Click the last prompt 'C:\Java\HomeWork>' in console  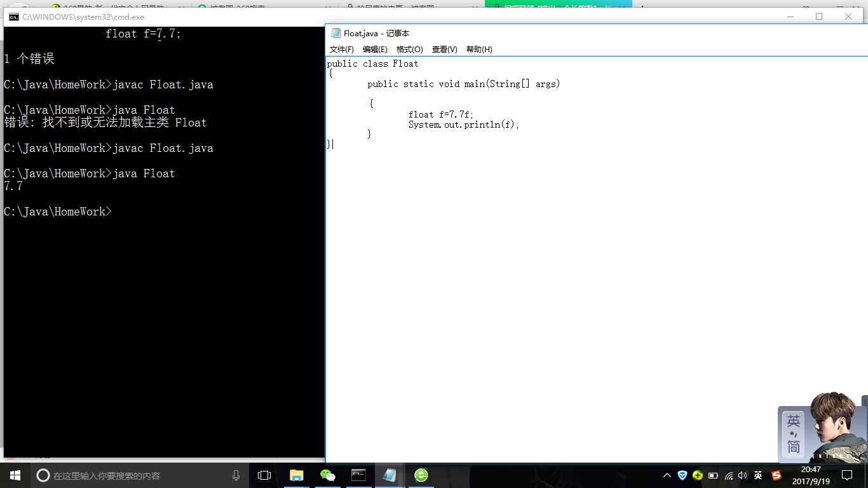point(58,212)
